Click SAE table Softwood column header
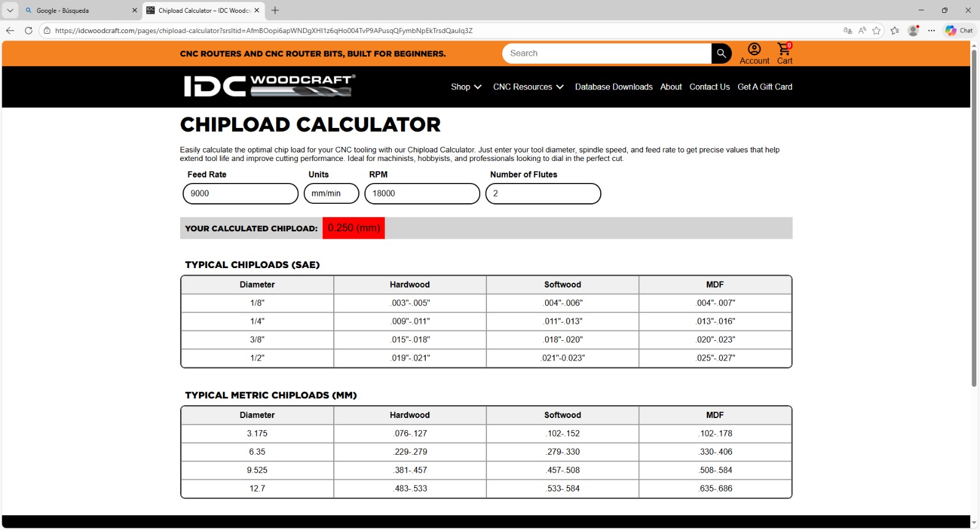Image resolution: width=980 pixels, height=530 pixels. 563,285
